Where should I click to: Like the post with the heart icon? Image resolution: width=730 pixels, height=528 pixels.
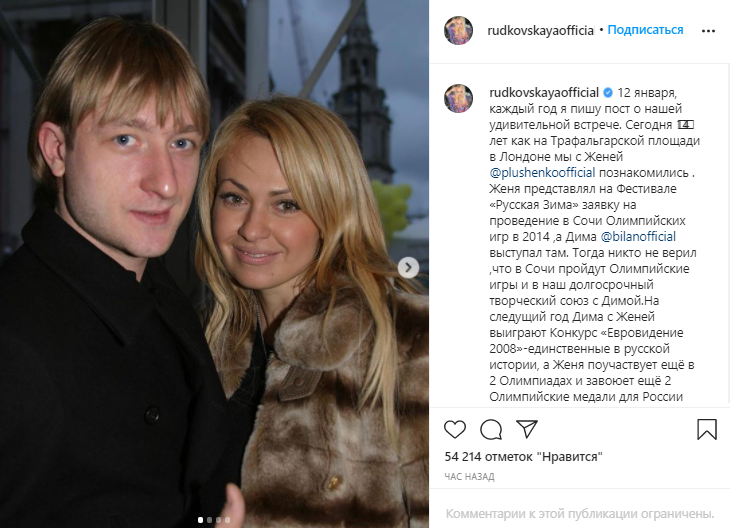(x=455, y=429)
